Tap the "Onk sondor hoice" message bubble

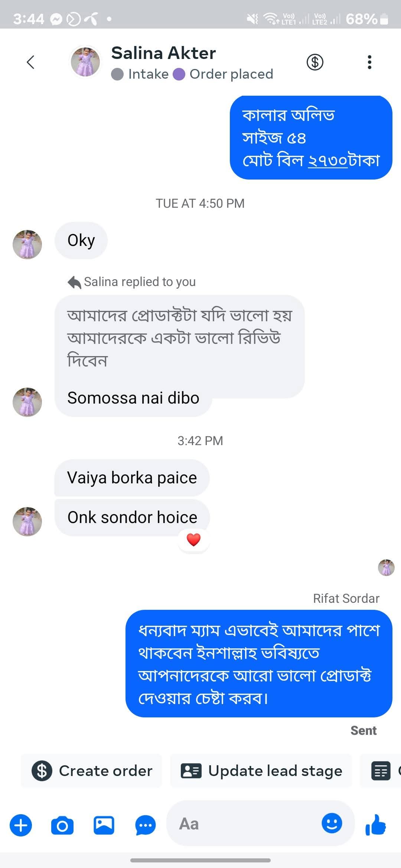(132, 517)
